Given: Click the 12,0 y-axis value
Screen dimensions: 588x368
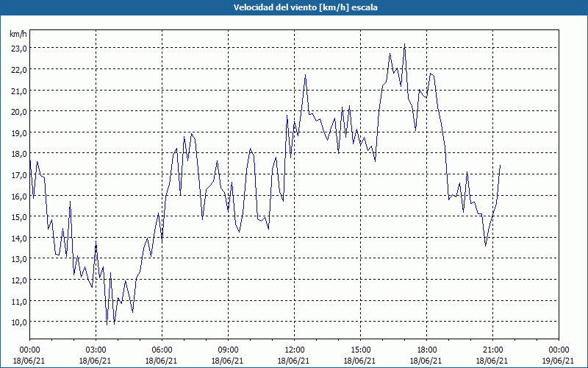Looking at the screenshot, I should (18, 280).
